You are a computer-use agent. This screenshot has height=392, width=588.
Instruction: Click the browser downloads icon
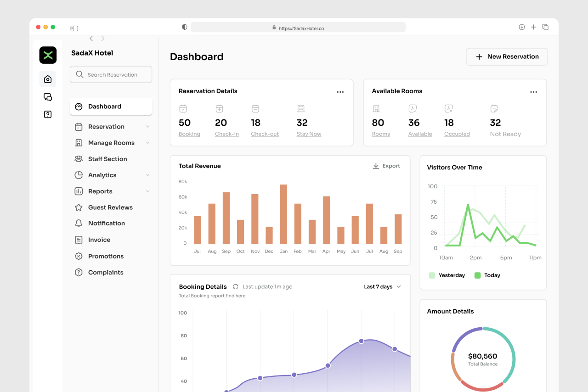pos(522,27)
